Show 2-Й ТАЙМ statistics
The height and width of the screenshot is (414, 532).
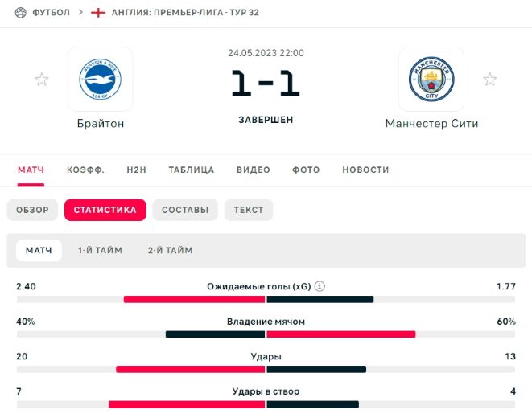pos(170,250)
